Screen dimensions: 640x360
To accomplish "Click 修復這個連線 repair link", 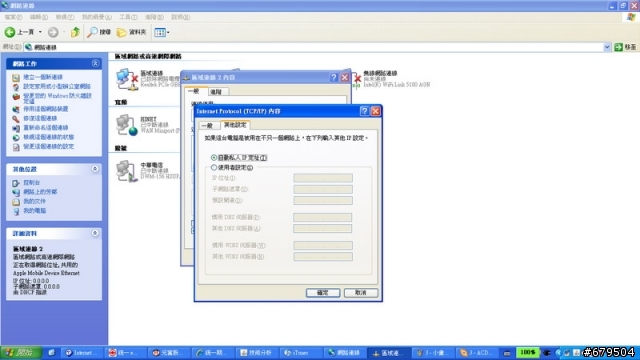I will 40,118.
